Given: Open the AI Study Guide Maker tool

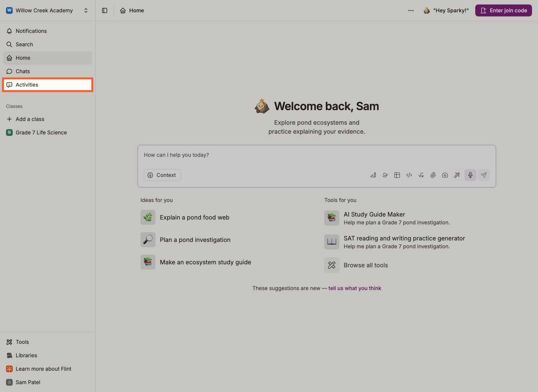Looking at the screenshot, I should click(x=387, y=218).
